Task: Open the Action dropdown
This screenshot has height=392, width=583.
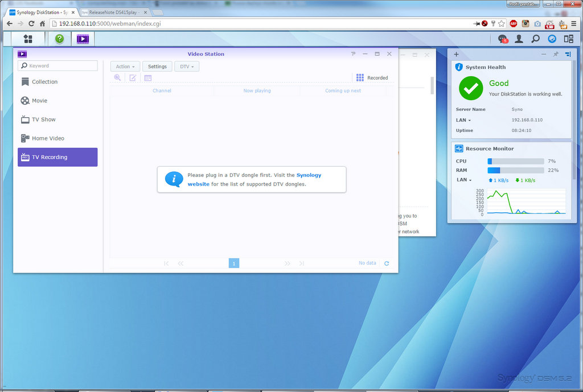Action: pos(125,67)
